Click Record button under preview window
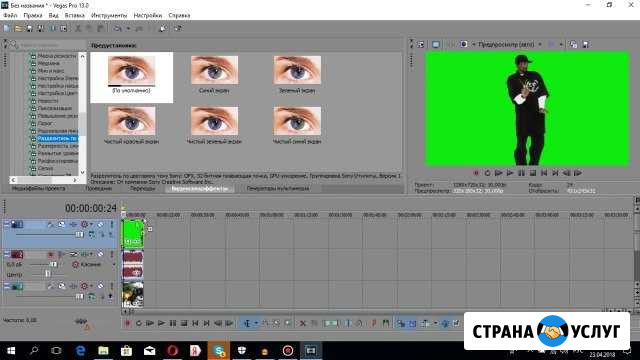This screenshot has height=360, width=640. [476, 173]
